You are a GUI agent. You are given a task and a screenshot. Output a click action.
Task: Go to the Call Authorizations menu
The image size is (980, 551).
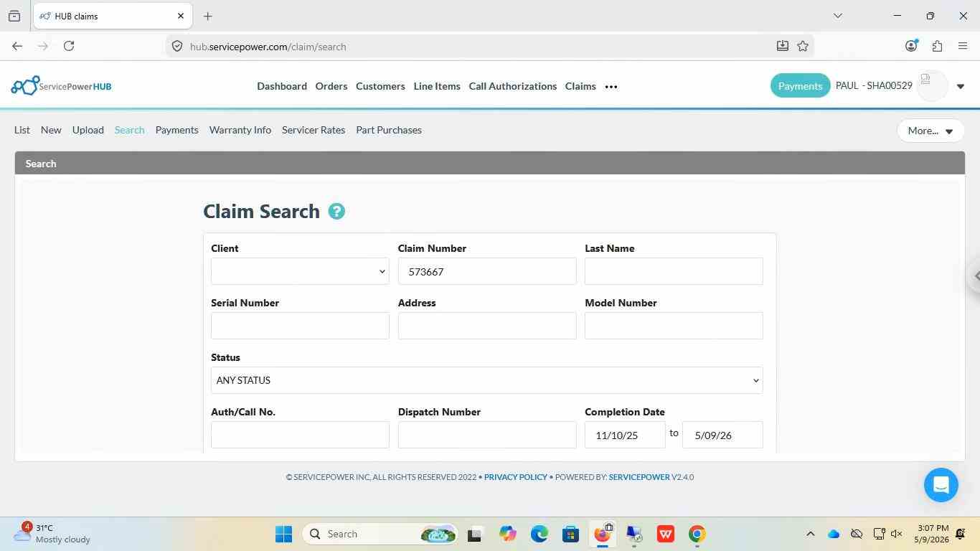(513, 86)
